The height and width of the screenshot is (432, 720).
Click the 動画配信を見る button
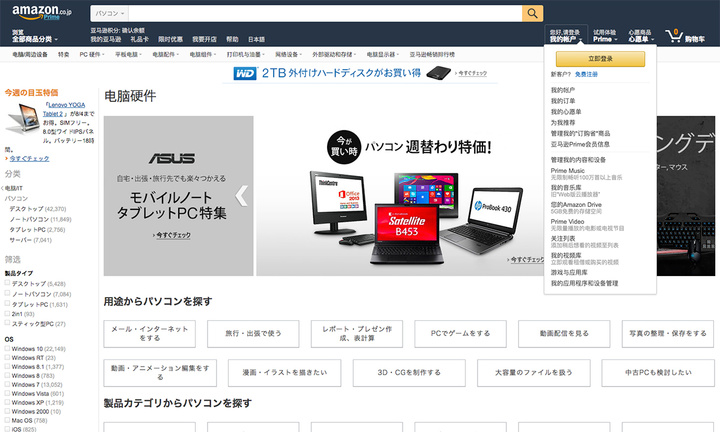(x=564, y=334)
